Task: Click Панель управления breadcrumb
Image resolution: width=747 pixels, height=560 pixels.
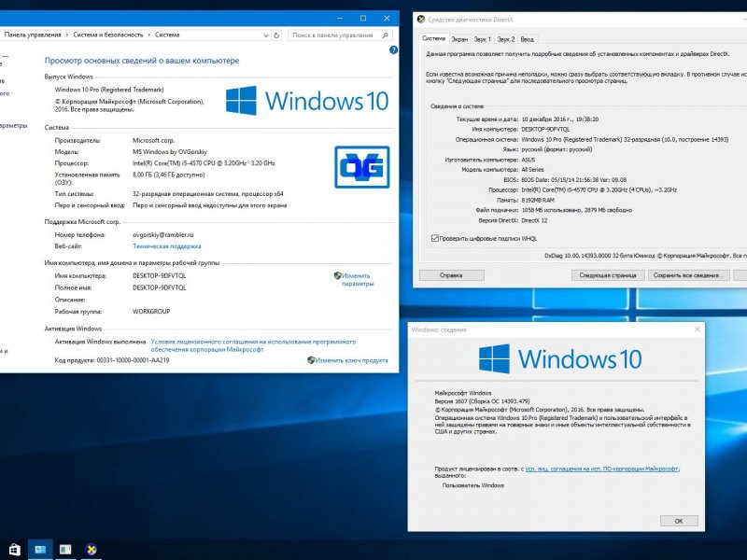Action: [33, 35]
